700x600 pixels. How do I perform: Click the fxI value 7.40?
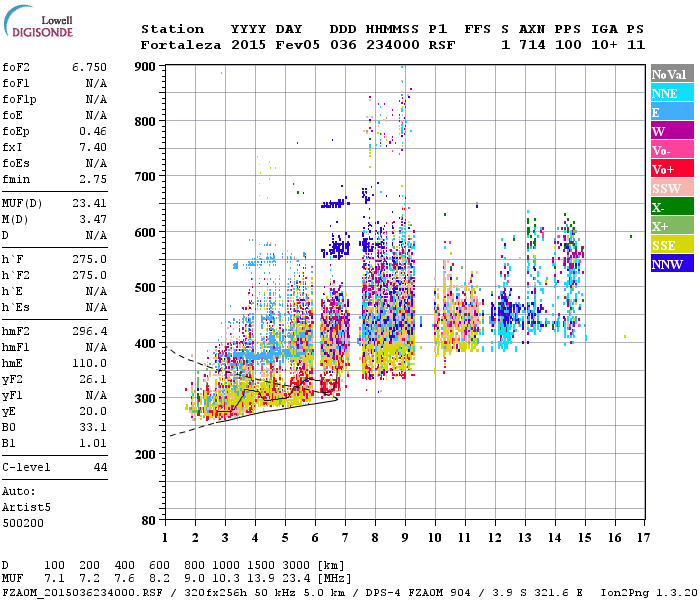click(93, 147)
